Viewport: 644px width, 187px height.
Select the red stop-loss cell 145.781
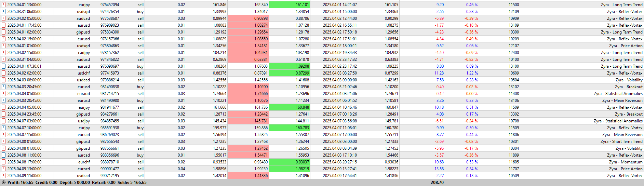248,121
